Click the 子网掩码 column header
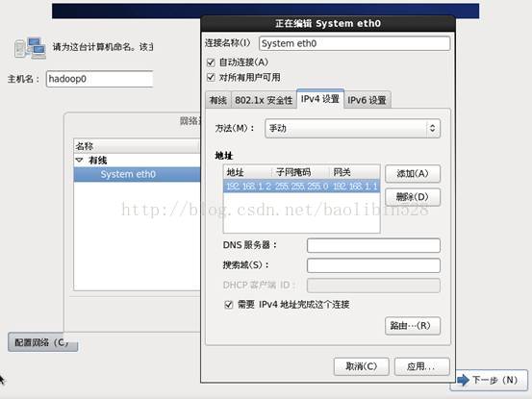This screenshot has height=399, width=532. click(x=301, y=172)
